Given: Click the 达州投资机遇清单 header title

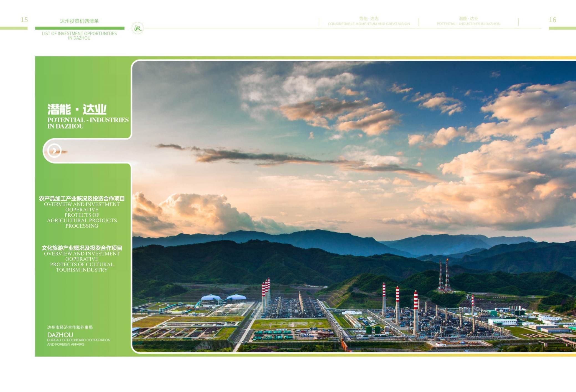Looking at the screenshot, I should tap(79, 21).
